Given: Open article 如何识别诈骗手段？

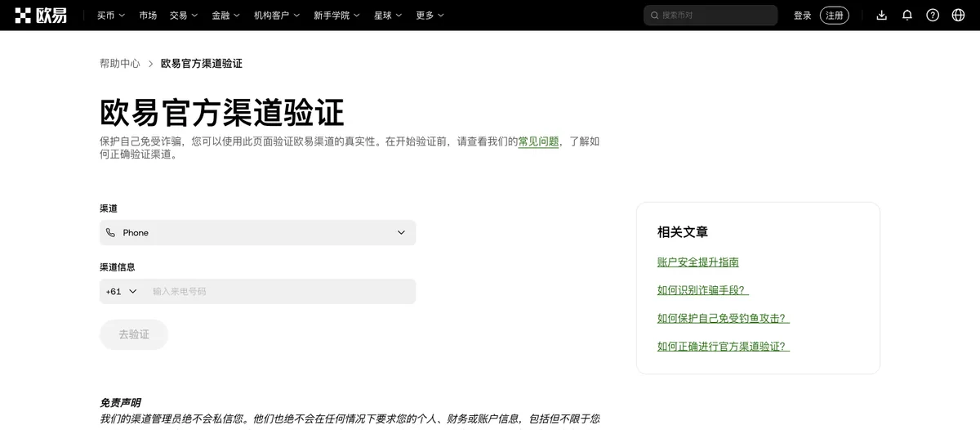Looking at the screenshot, I should pos(703,290).
